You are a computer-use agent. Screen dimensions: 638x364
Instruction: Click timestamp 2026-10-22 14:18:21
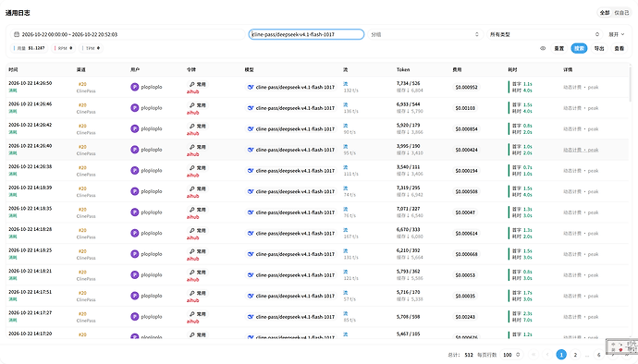(x=31, y=271)
